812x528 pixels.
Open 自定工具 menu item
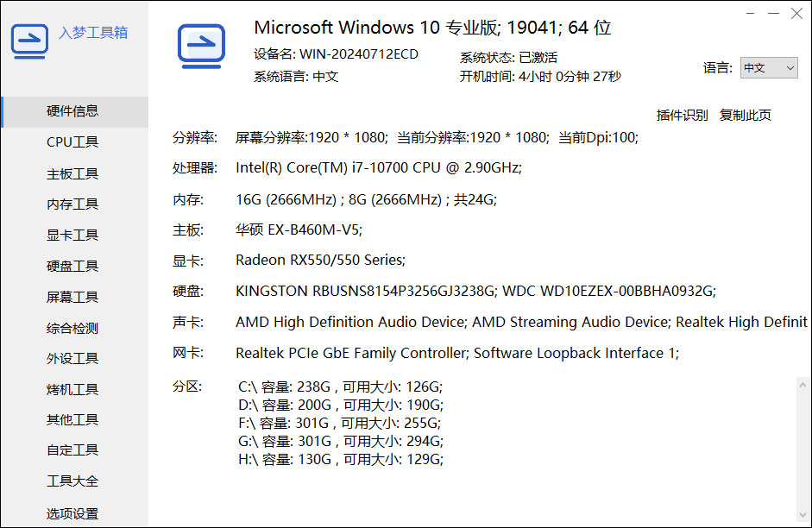coord(72,449)
